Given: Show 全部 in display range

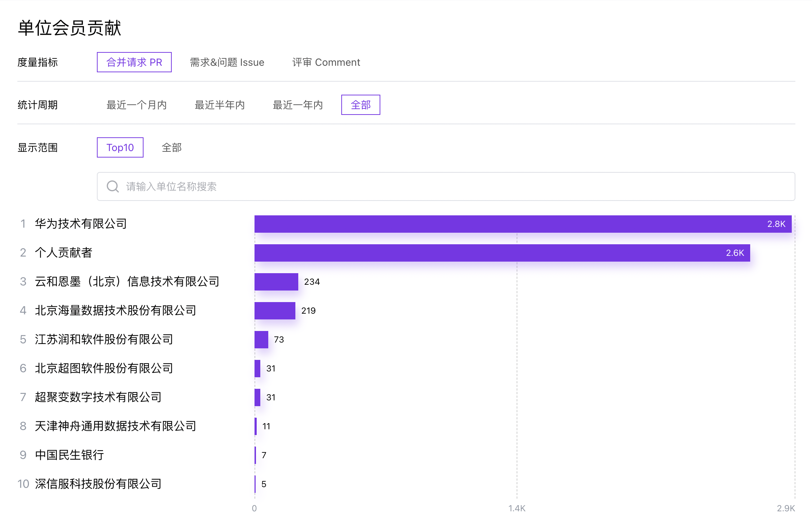Looking at the screenshot, I should click(171, 147).
